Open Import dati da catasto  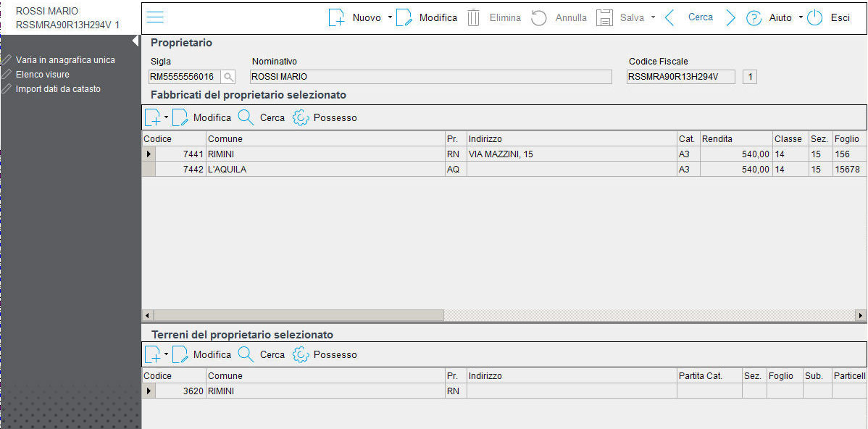pyautogui.click(x=58, y=88)
